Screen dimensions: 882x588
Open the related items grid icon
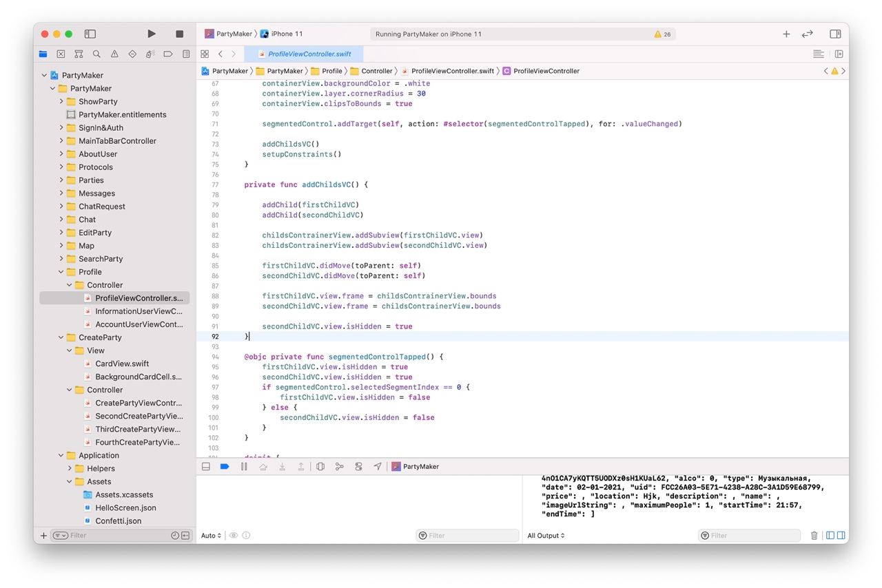coord(205,54)
